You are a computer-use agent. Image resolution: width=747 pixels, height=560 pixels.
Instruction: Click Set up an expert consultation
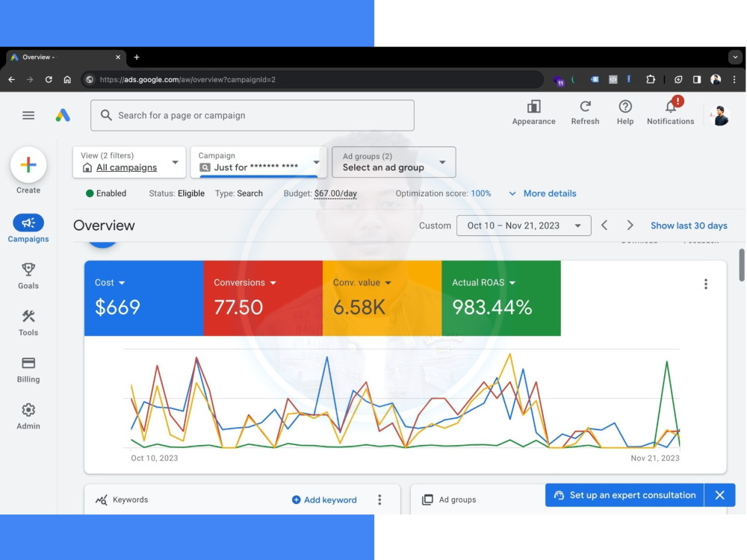coord(624,495)
